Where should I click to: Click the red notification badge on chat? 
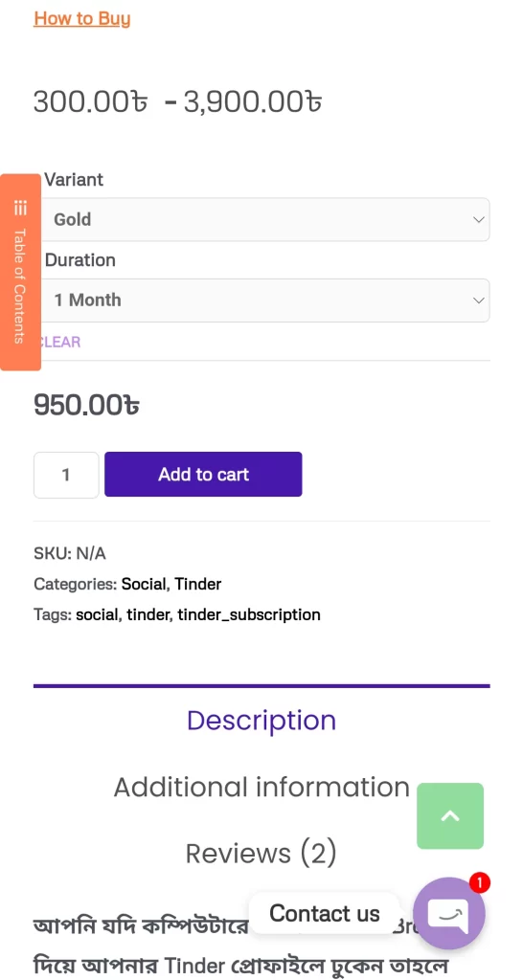tap(479, 882)
